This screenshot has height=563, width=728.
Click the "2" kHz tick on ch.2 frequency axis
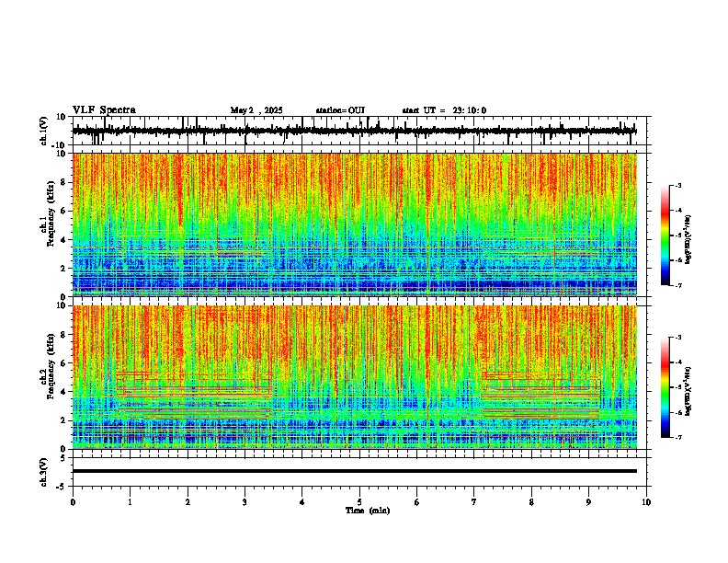pos(63,420)
